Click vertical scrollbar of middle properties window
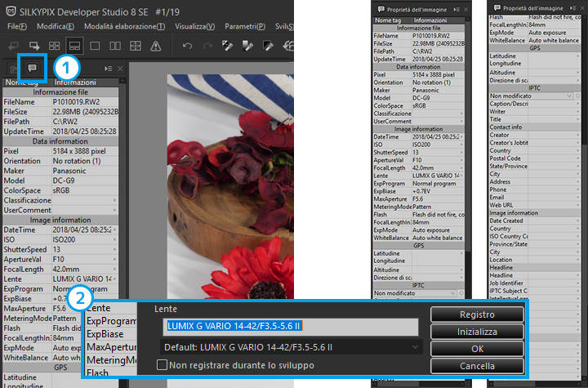The image size is (588, 388). point(467,135)
